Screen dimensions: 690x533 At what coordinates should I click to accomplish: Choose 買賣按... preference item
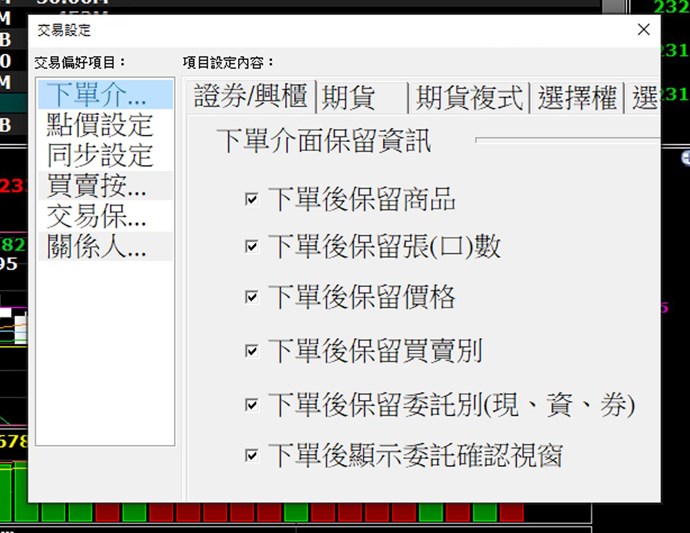pyautogui.click(x=105, y=185)
